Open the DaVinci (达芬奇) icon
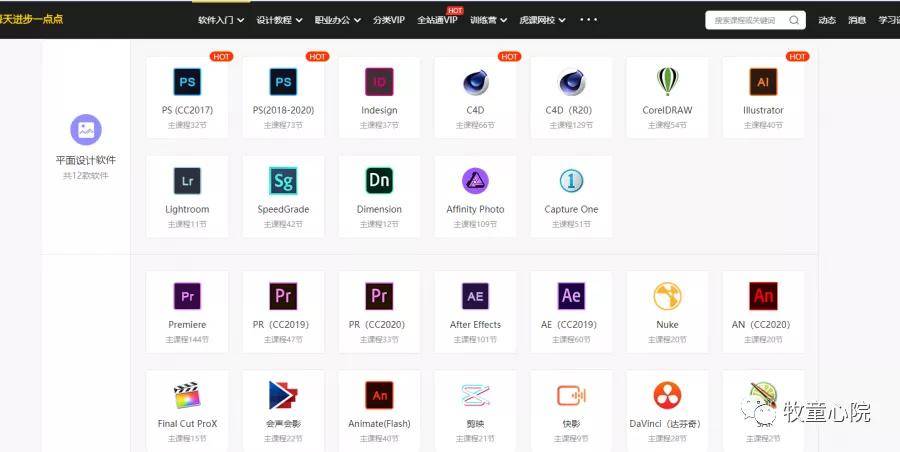 click(667, 395)
